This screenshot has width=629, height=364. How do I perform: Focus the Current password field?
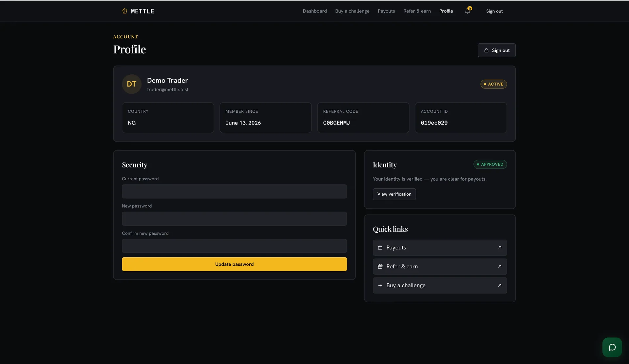point(234,191)
